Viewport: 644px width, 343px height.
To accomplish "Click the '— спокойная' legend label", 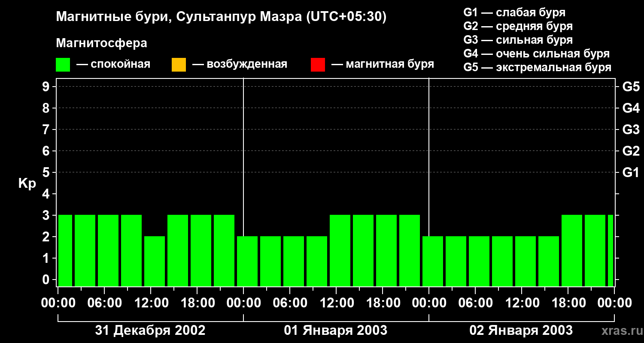I will click(x=113, y=64).
